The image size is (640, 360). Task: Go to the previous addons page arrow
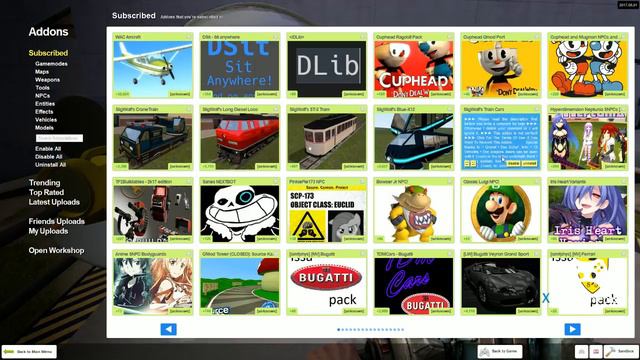[x=169, y=329]
